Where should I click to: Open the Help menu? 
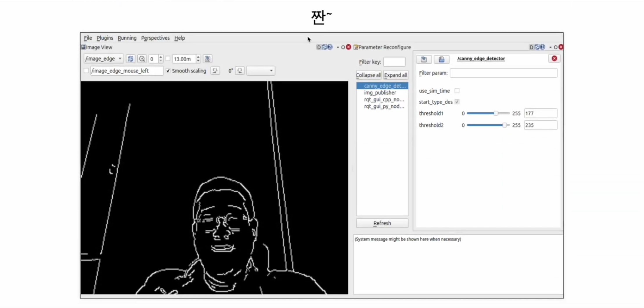pyautogui.click(x=180, y=38)
